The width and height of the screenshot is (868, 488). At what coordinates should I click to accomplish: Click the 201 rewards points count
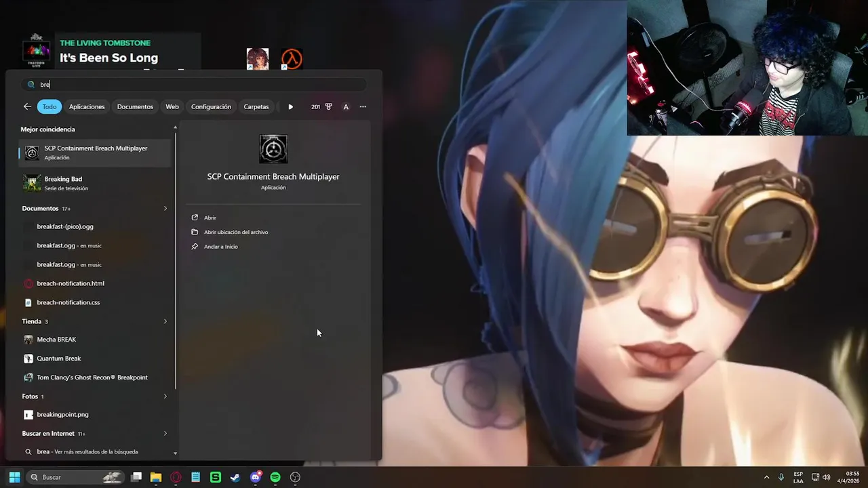coord(315,106)
